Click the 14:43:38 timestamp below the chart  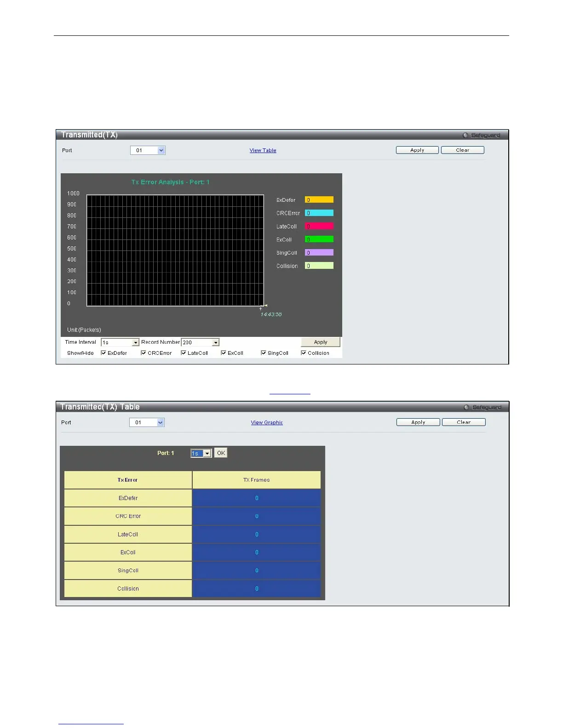(271, 314)
